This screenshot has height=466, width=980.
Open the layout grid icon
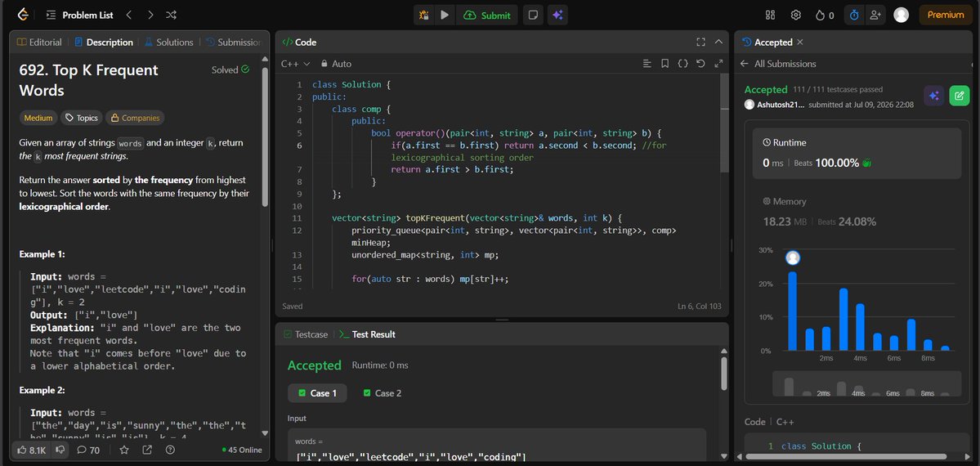(770, 15)
